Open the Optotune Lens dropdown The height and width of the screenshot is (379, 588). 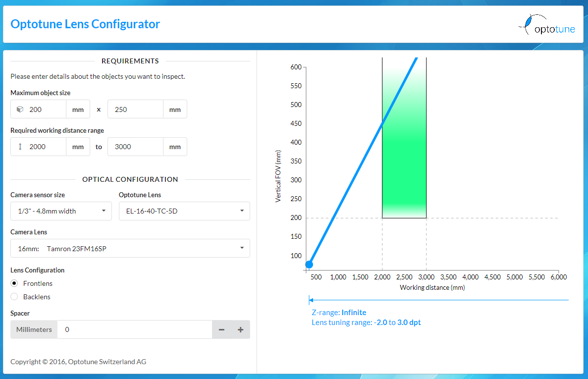(x=184, y=211)
